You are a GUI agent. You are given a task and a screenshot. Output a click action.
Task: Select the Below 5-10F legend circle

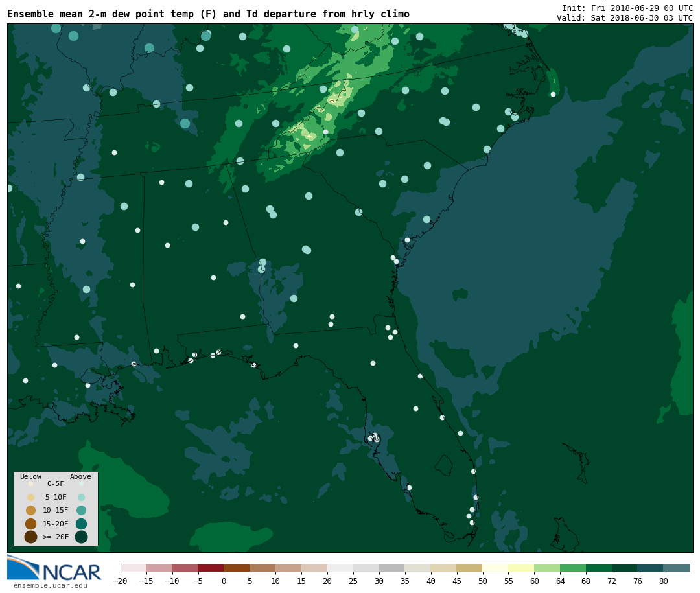31,497
